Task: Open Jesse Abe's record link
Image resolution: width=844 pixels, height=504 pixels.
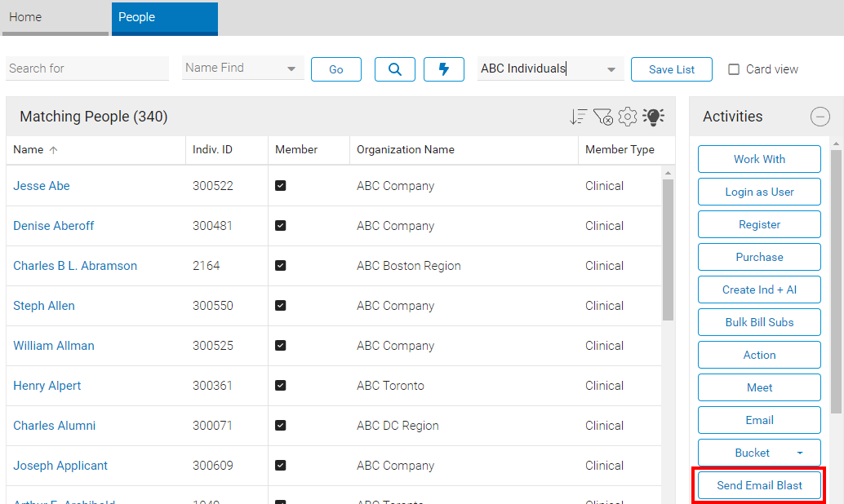Action: tap(42, 186)
